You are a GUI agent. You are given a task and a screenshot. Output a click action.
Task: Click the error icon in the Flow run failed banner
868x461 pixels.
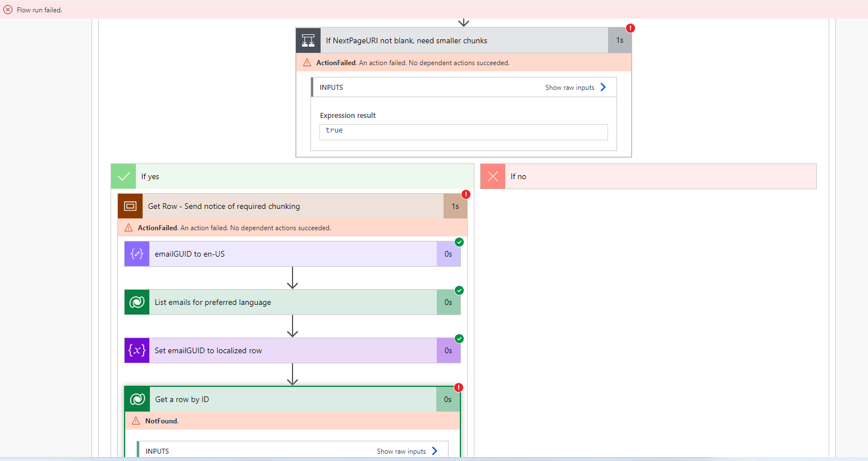point(7,9)
